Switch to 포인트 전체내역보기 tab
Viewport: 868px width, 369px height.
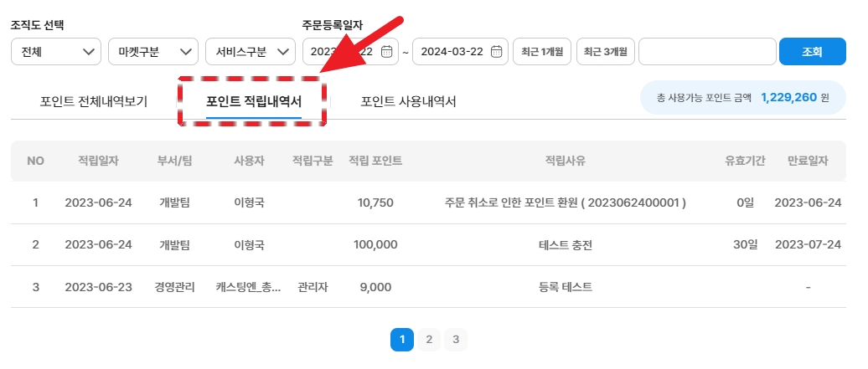click(94, 102)
